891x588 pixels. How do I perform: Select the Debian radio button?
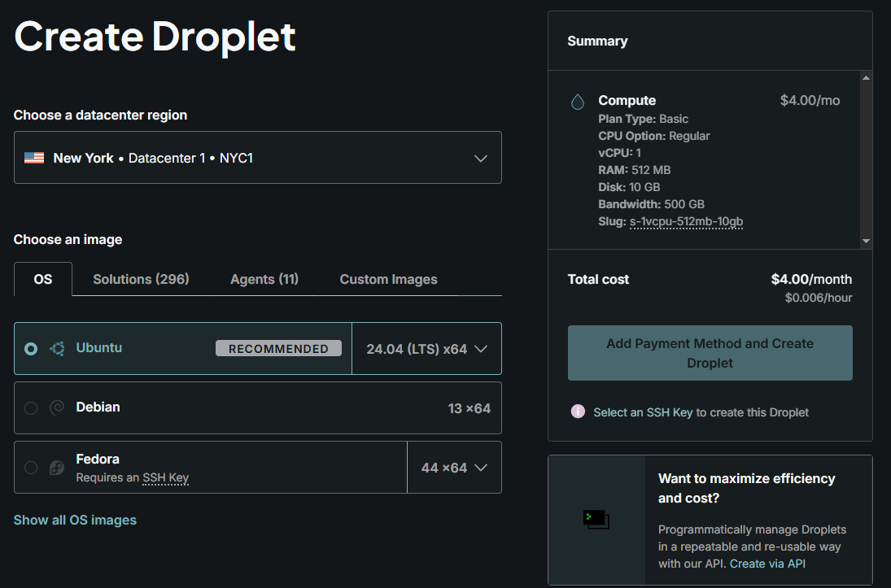pyautogui.click(x=31, y=408)
